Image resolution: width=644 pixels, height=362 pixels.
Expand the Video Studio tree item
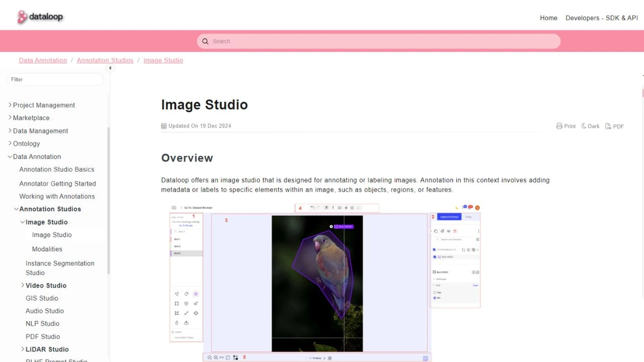(x=23, y=286)
